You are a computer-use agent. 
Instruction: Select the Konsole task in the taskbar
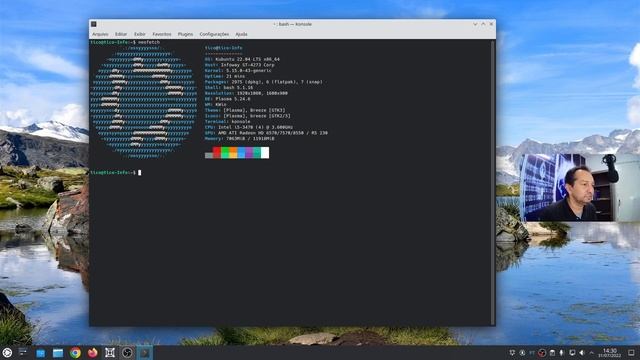tap(144, 353)
